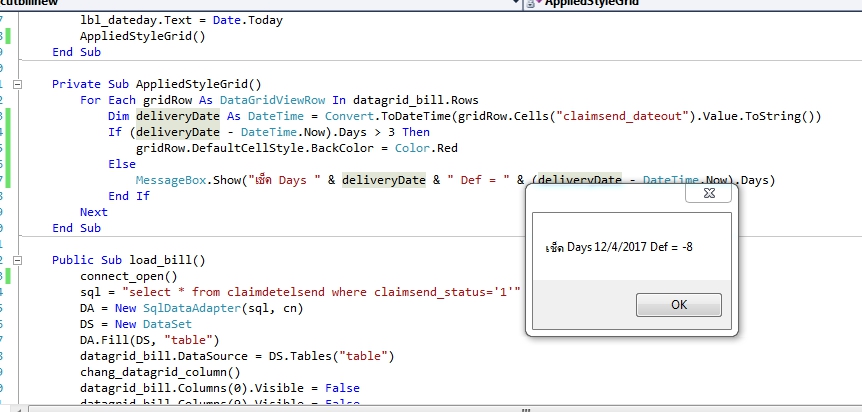Click 'gridRow.DefaultCellStyle.BackColor' in the code
Screen dimensions: 862x412
[255, 148]
